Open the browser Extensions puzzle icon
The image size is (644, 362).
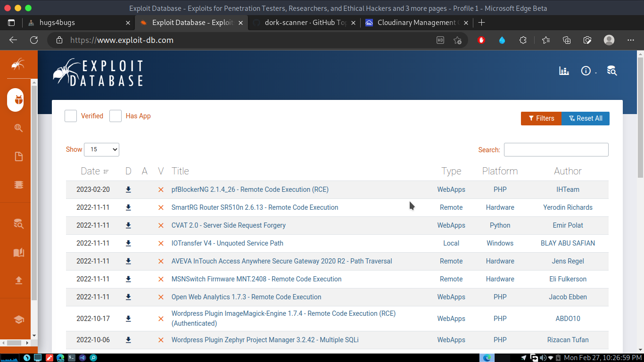pos(523,40)
